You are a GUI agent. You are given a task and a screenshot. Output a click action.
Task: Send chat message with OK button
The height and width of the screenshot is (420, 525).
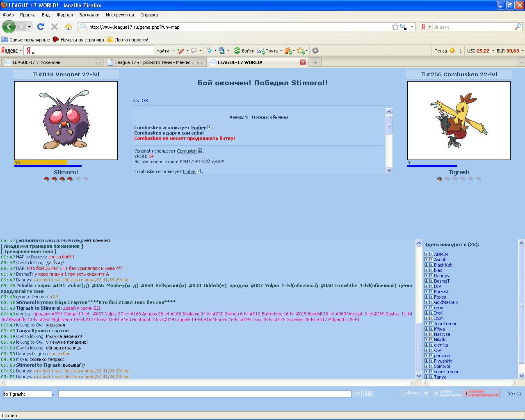(x=357, y=393)
